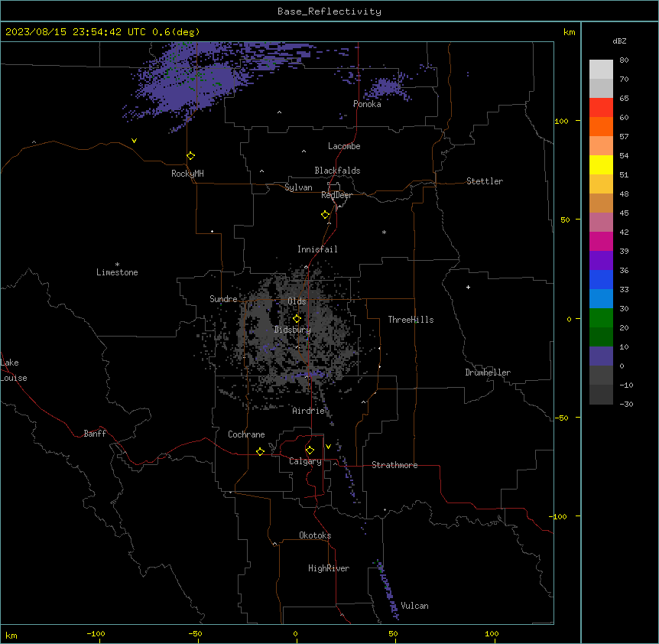
Task: Click the slate violet swatch between 10 and 0
Action: (x=601, y=356)
